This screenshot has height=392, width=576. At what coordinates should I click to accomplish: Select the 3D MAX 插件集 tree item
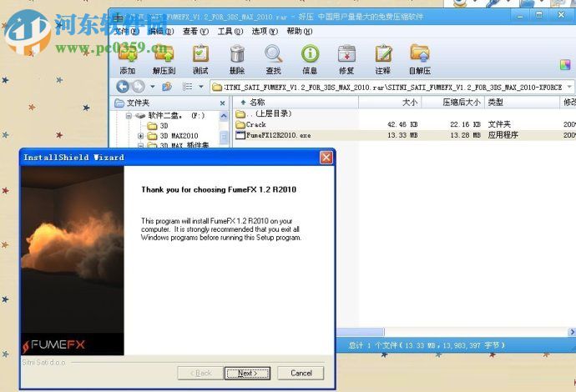click(x=184, y=146)
